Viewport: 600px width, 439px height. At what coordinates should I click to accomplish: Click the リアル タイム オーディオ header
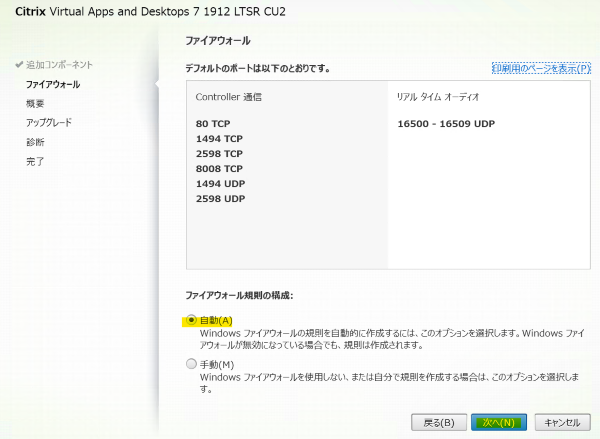(x=438, y=97)
